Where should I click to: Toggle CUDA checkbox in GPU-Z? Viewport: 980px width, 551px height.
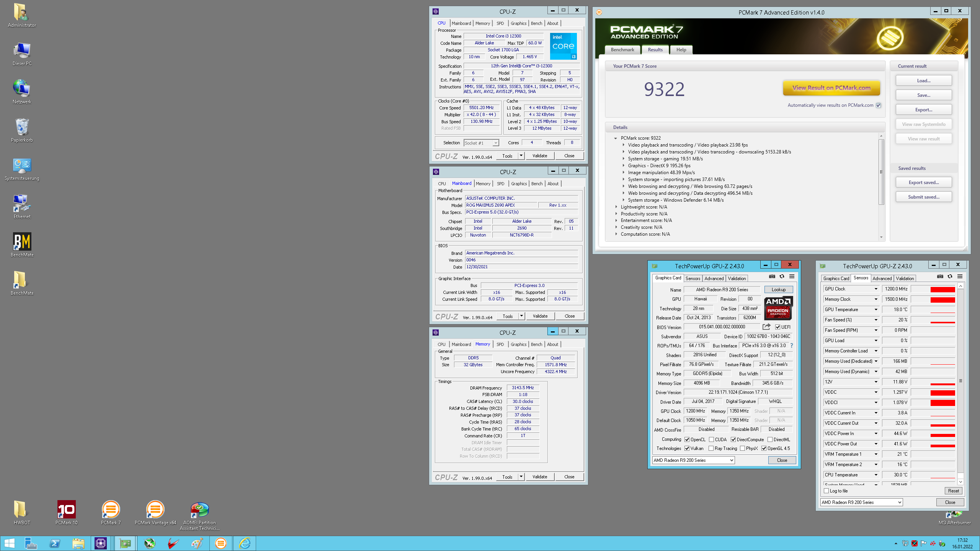(711, 440)
